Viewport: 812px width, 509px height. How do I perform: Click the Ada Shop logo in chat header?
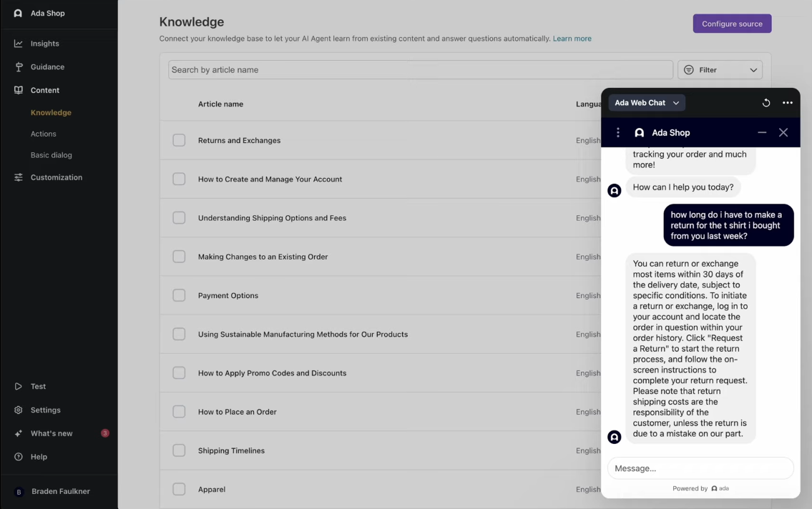tap(640, 133)
